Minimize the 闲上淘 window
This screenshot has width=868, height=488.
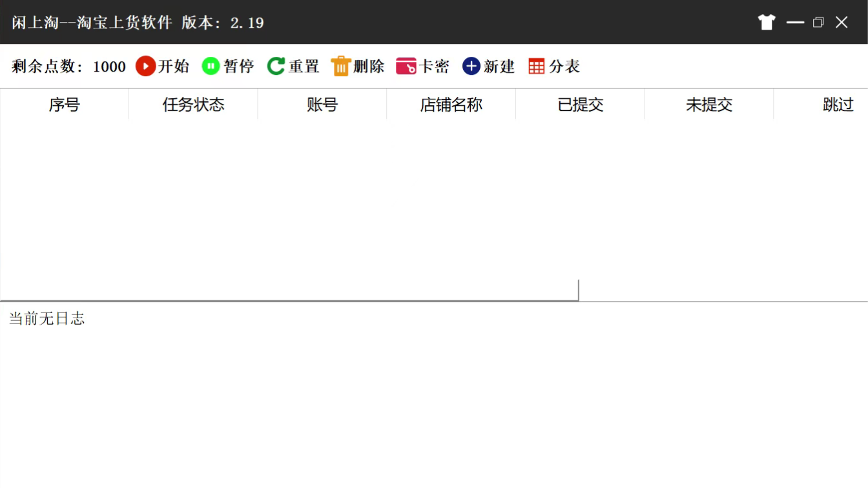[795, 23]
